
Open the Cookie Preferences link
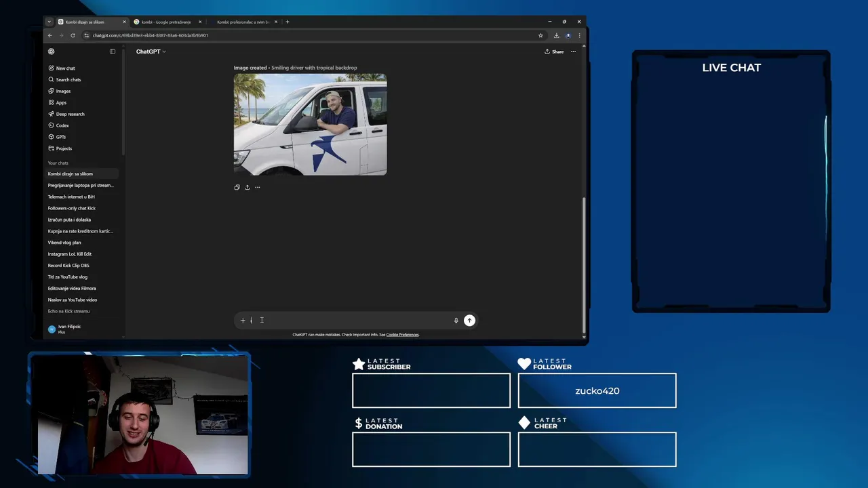coord(402,335)
